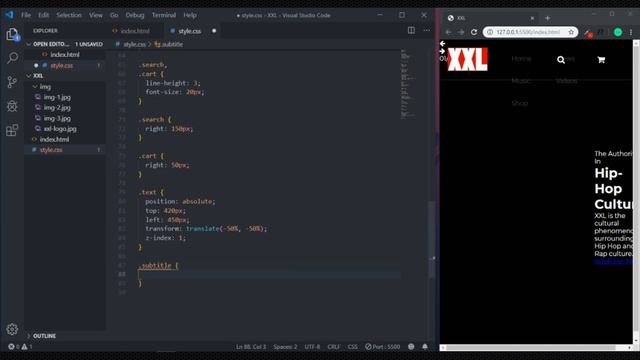The image size is (640, 360).
Task: Click the feedback smiley in status bar
Action: [411, 347]
